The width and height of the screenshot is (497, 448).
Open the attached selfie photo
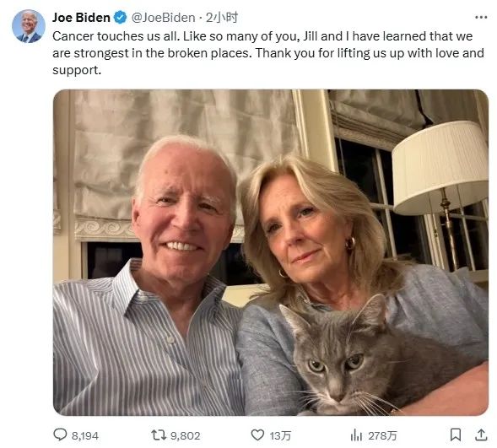pyautogui.click(x=271, y=252)
